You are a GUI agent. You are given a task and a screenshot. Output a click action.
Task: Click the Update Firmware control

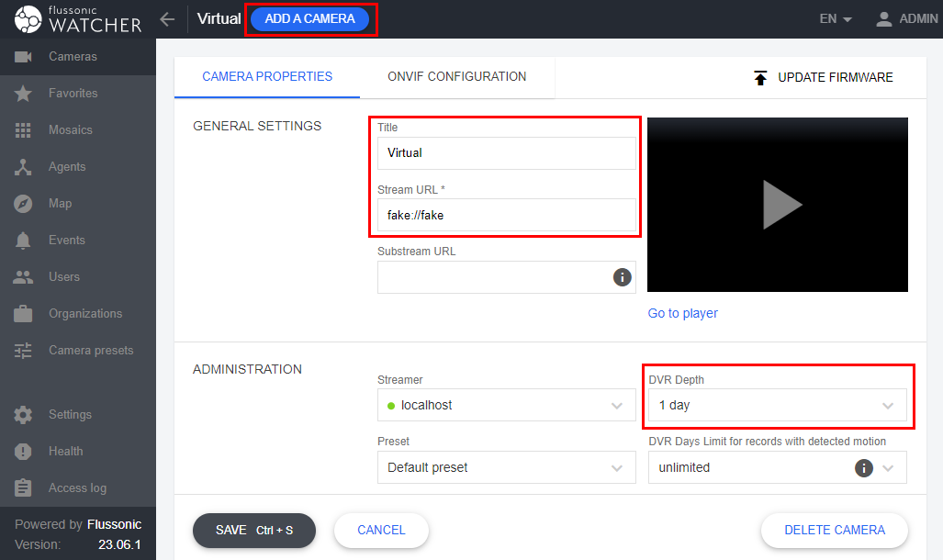coord(822,77)
